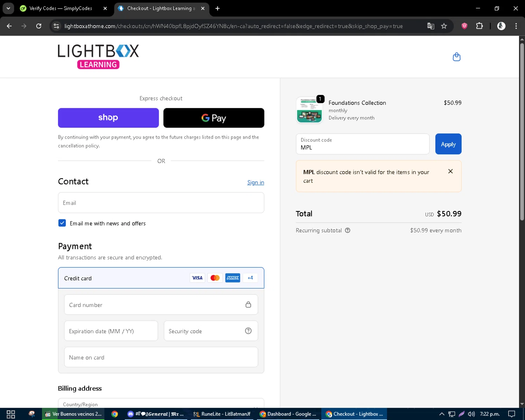Select the Credit card payment option
Image resolution: width=525 pixels, height=420 pixels.
[x=161, y=278]
